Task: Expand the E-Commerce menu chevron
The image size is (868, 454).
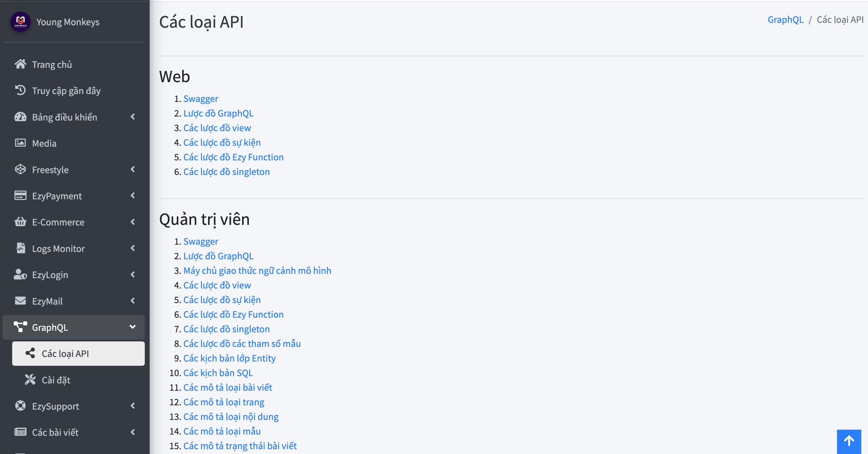Action: pos(132,222)
